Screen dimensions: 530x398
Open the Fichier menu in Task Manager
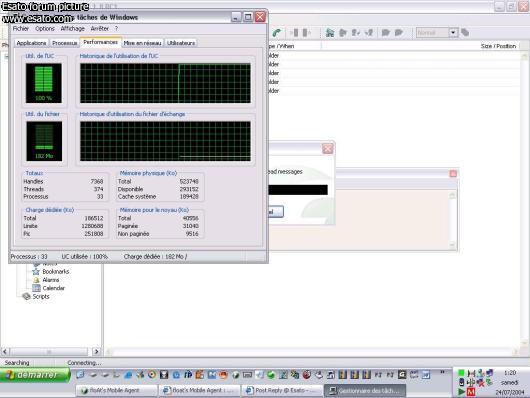20,29
